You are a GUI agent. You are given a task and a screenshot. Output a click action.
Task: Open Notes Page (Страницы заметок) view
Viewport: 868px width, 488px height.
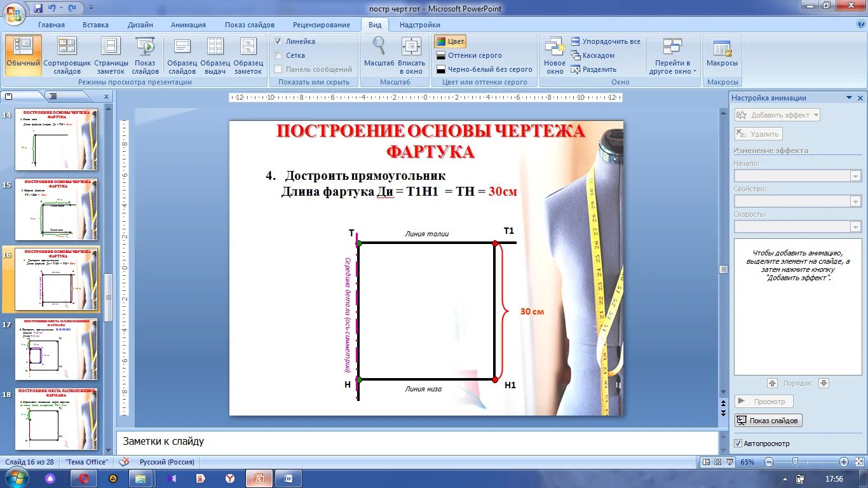(x=111, y=55)
